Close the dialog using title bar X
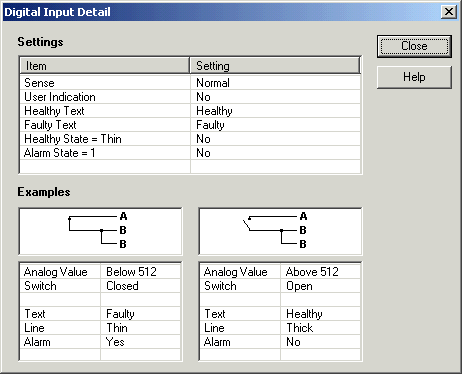Screen dimensions: 462x374 point(449,12)
